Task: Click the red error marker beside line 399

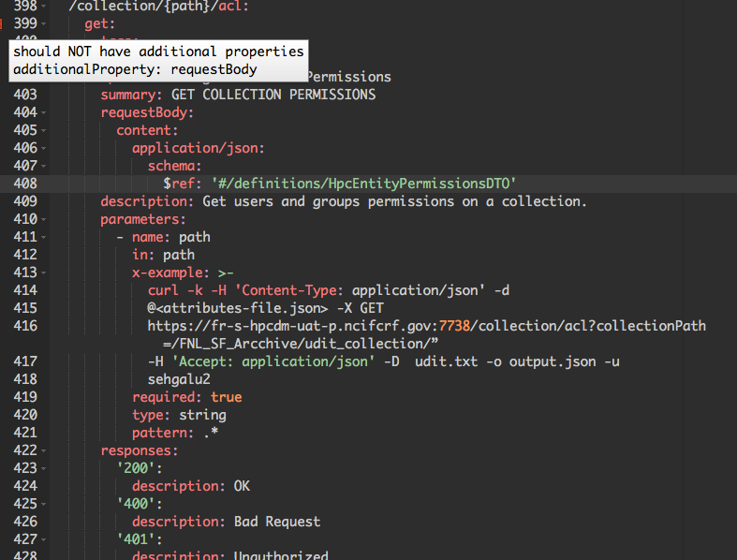Action: pos(2,23)
